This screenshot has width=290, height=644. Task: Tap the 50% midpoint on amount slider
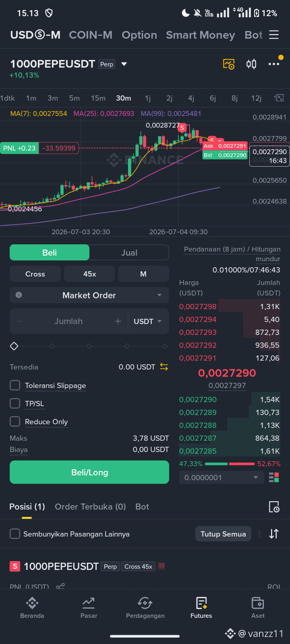(89, 346)
